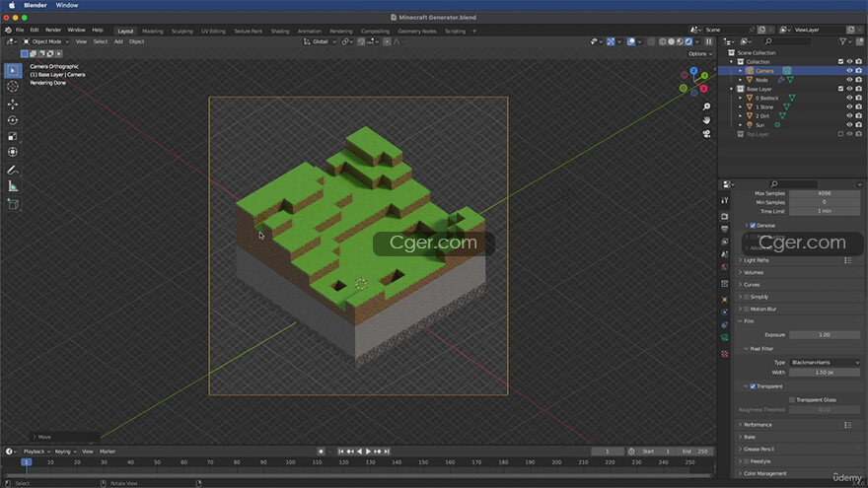Open the Apple menu

click(12, 5)
